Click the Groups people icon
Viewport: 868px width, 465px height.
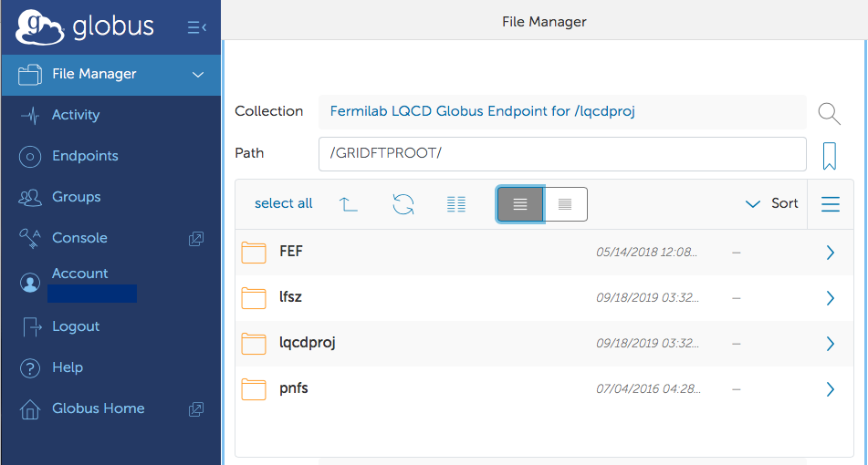(x=30, y=197)
